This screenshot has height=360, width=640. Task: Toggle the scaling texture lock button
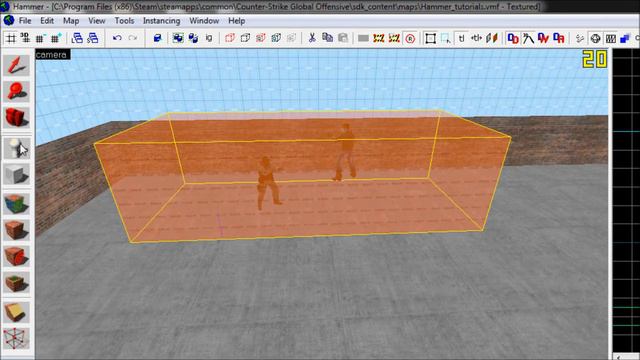click(476, 38)
